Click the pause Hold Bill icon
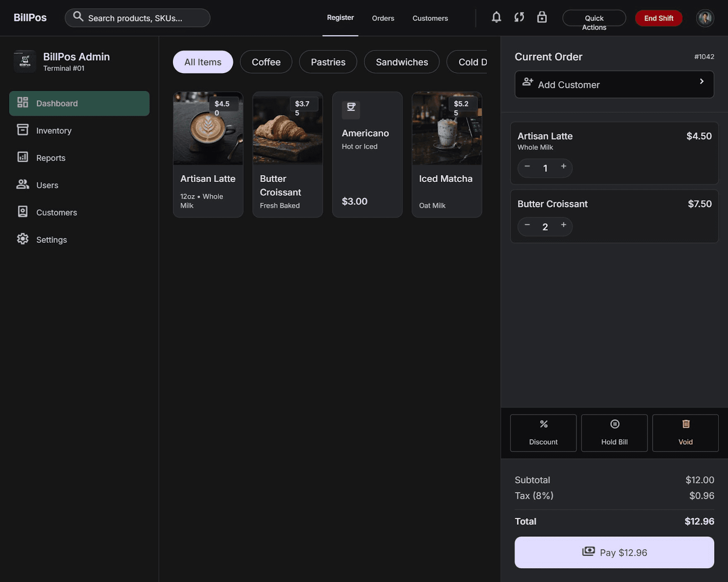This screenshot has width=728, height=582. coord(615,424)
